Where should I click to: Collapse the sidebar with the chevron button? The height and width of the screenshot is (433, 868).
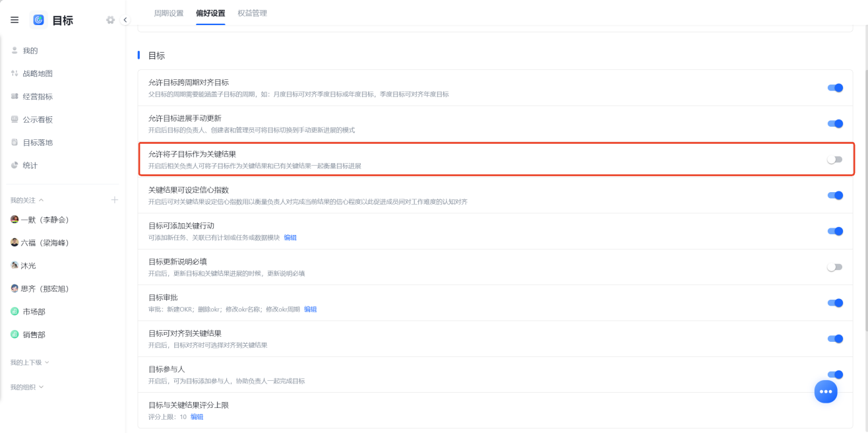[x=125, y=20]
